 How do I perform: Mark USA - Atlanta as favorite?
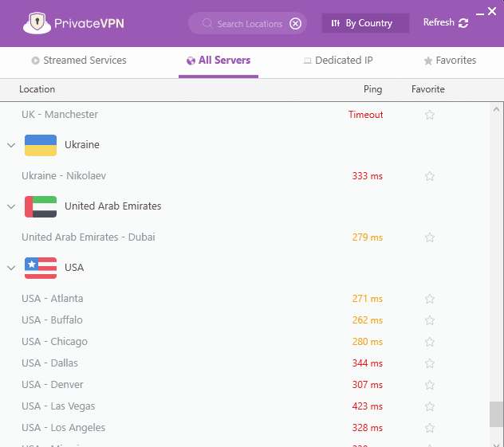tap(430, 299)
